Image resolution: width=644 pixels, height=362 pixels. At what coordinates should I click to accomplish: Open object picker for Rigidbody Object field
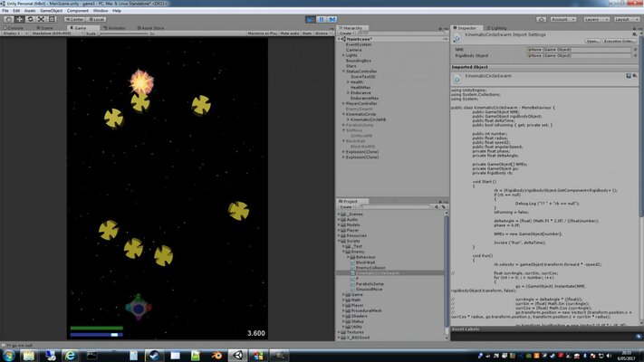(x=636, y=54)
